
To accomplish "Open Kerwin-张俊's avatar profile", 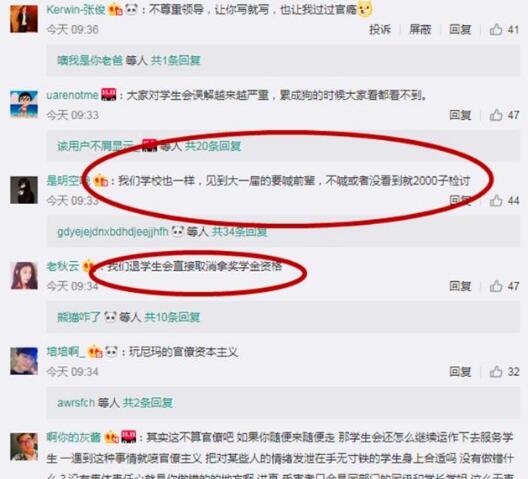I will point(24,19).
